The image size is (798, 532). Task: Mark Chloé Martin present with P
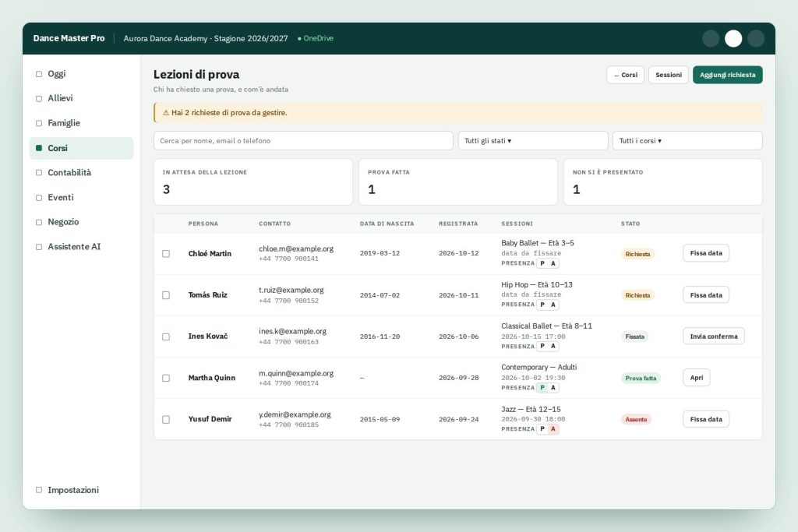pyautogui.click(x=542, y=263)
